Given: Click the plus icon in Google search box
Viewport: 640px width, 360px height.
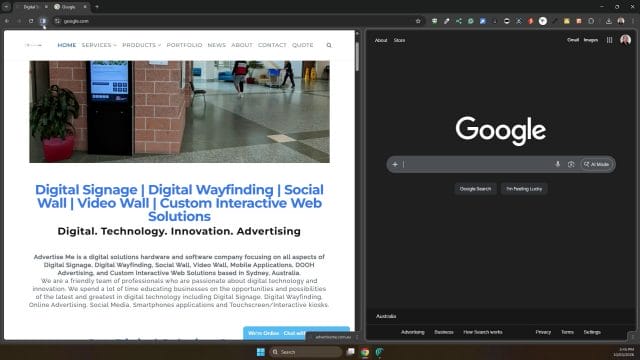Looking at the screenshot, I should (x=395, y=164).
